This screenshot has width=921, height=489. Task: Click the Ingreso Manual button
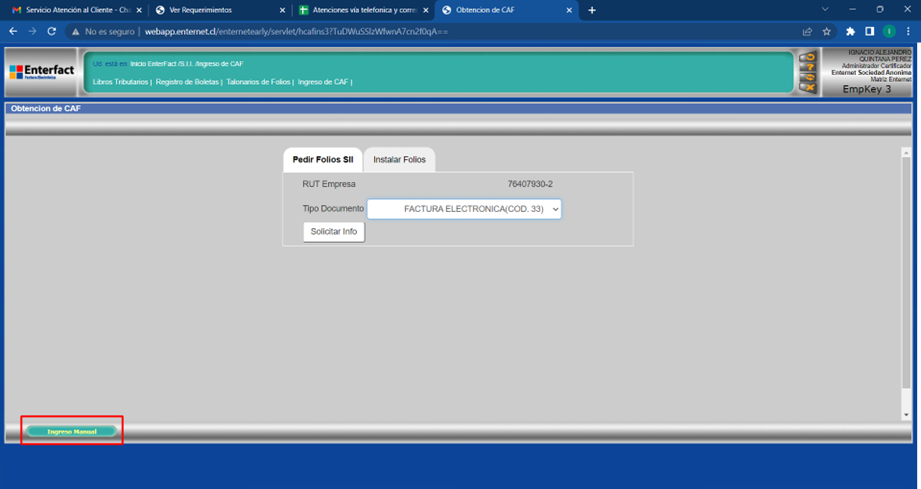click(71, 432)
